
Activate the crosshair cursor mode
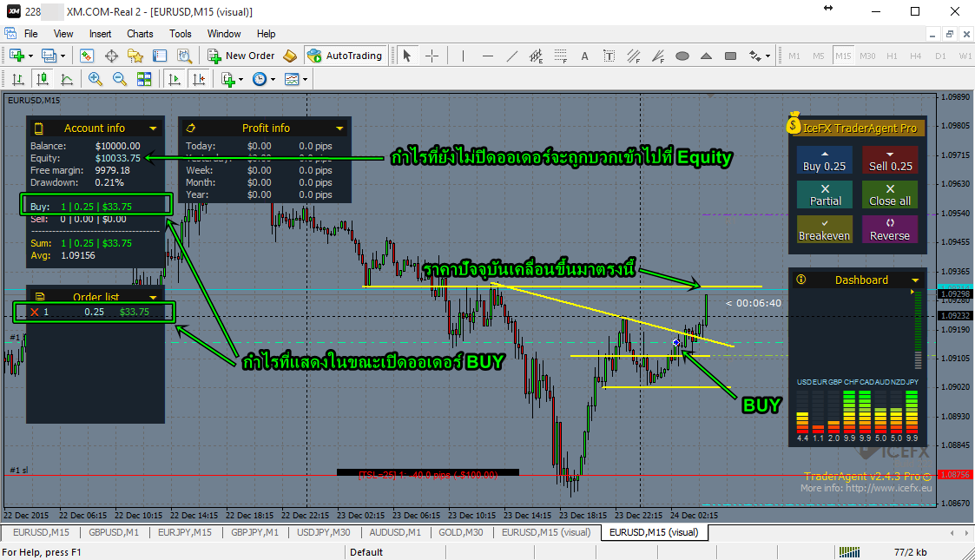(x=432, y=56)
